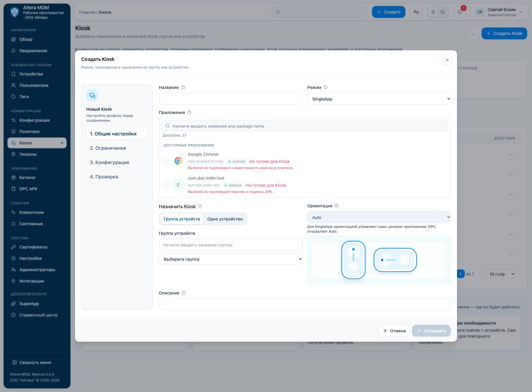Check the Google Chrome checkbox
Screen dimensions: 532x392
(166, 161)
